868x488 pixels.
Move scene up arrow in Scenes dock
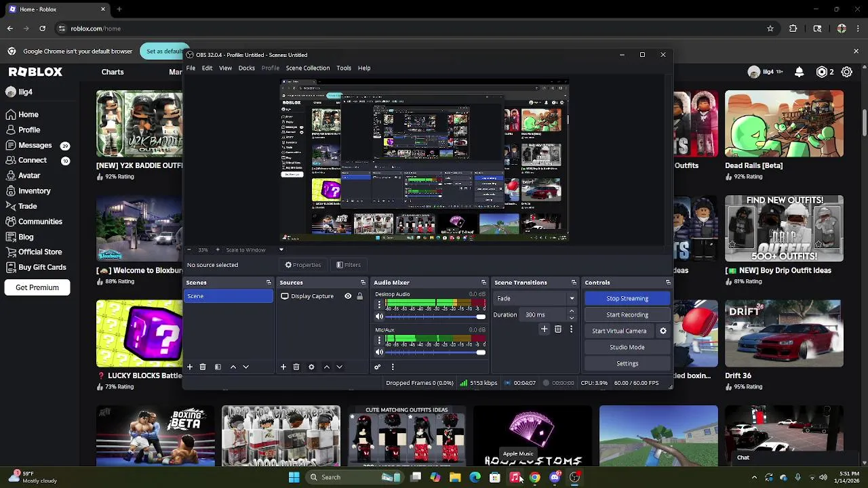[x=233, y=367]
